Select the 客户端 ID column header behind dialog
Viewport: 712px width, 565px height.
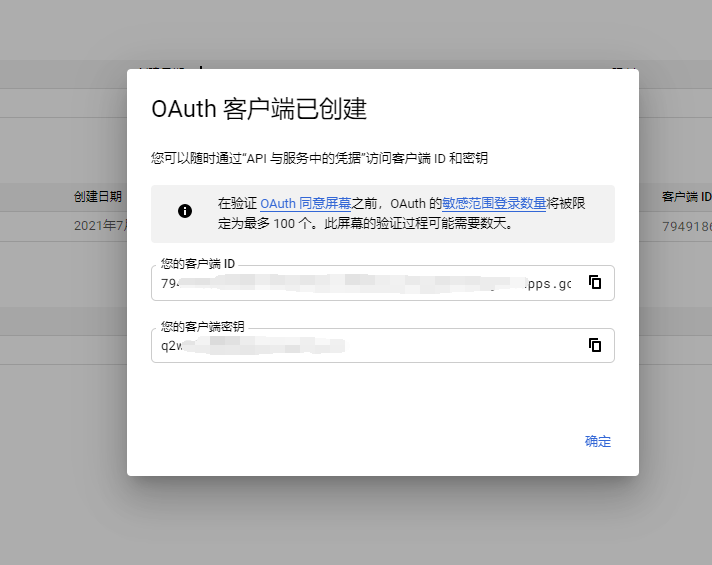686,197
